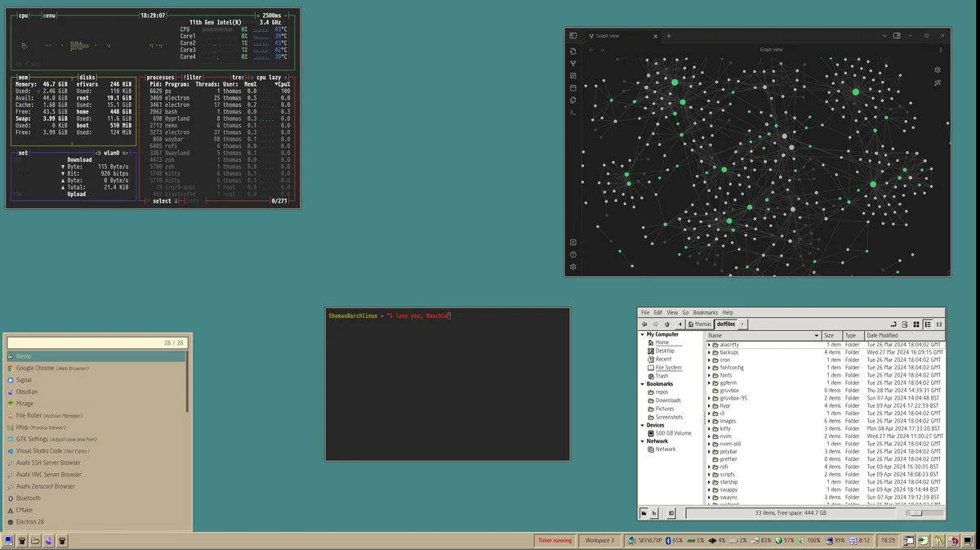Open the daily note calendar icon in Obsidian

tap(572, 88)
